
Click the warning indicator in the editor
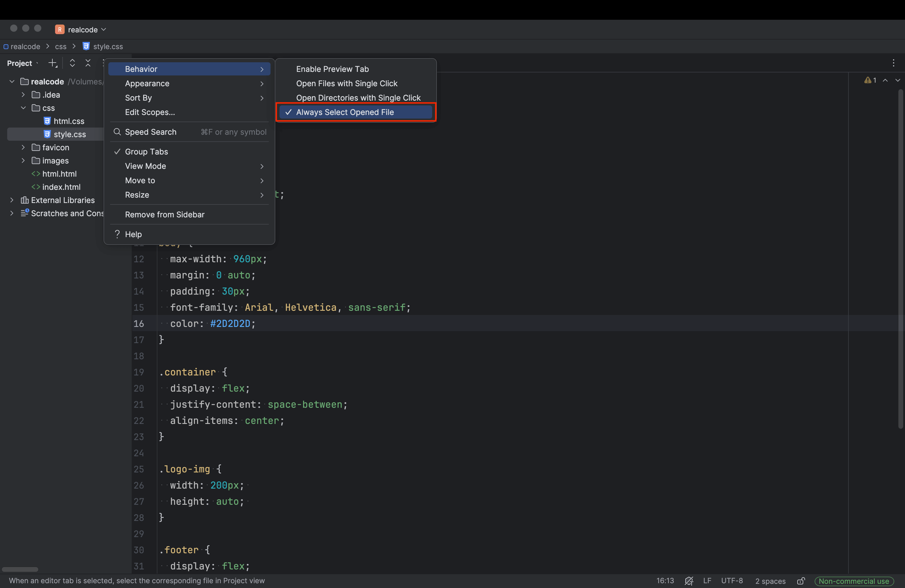tap(870, 80)
